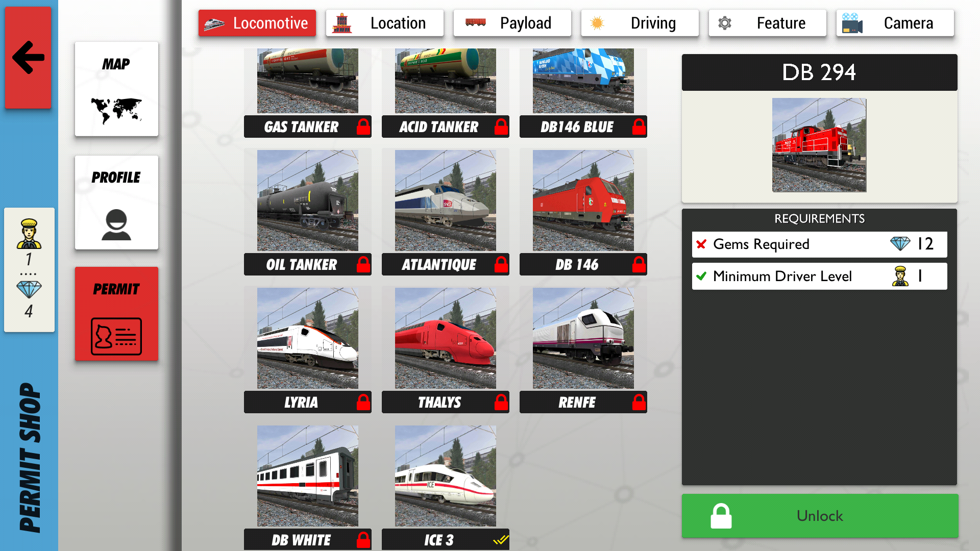Click the DB146 Blue lock icon
Image resolution: width=980 pixels, height=551 pixels.
pos(639,126)
